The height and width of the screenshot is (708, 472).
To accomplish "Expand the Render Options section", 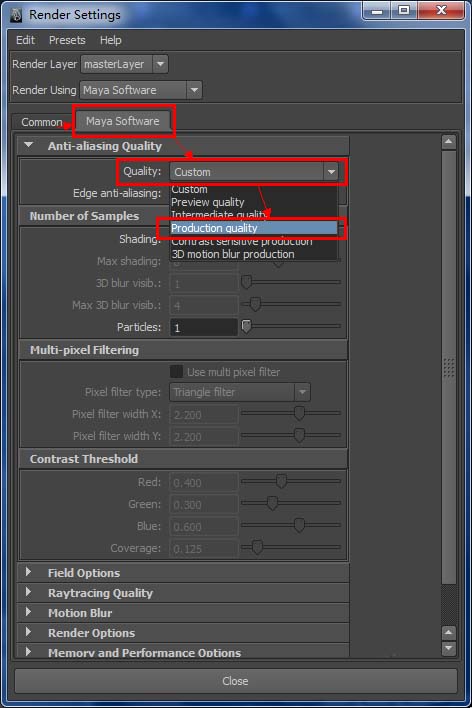I will (x=28, y=632).
